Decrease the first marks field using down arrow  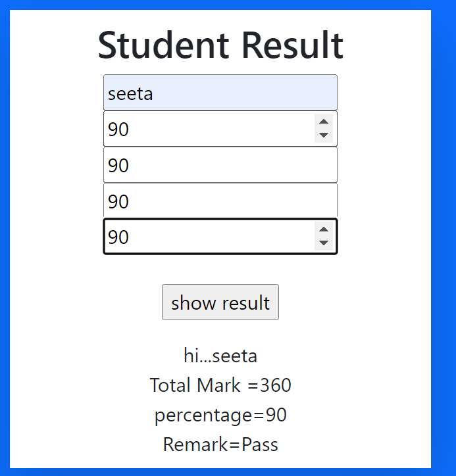click(323, 135)
